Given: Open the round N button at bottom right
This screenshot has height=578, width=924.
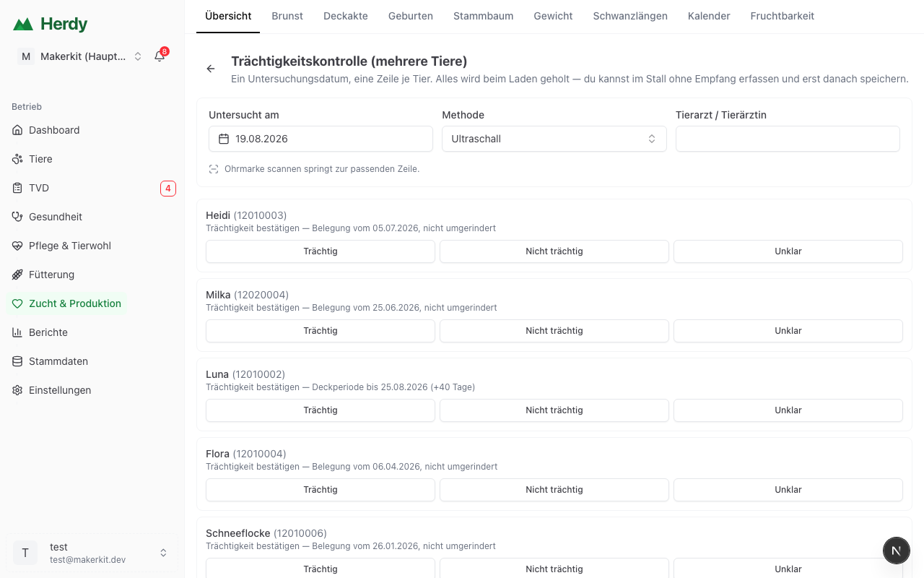Looking at the screenshot, I should click(x=896, y=551).
